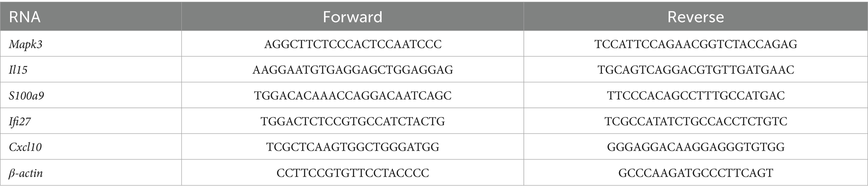The image size is (868, 193).
Task: Click Ifi27 reverse sequence TCGCCATATCTGCCACCTCTGTC
Action: tap(695, 121)
